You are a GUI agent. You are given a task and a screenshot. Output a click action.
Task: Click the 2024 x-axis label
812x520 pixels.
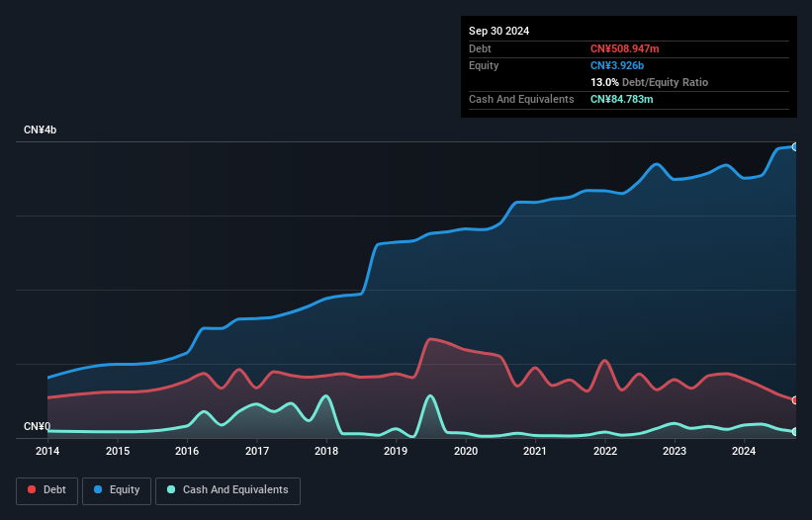744,451
